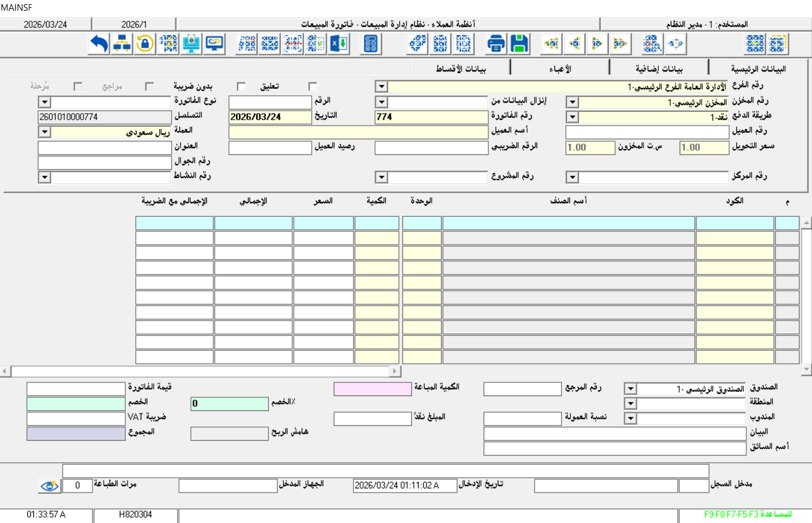Switch to the بيانات إضافية tab
The image size is (812, 523).
point(659,67)
